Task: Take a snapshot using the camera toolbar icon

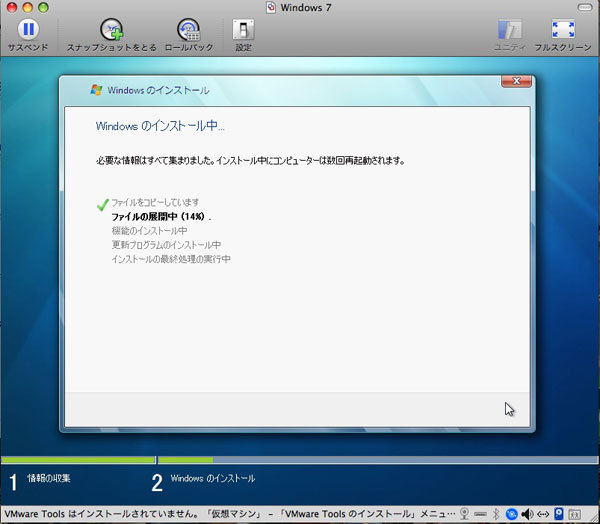Action: [x=112, y=30]
